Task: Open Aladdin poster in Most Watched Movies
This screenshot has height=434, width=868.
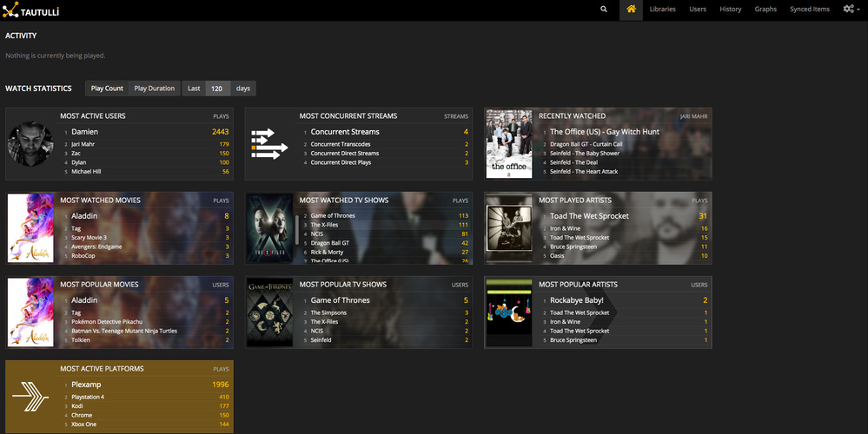Action: [30, 227]
